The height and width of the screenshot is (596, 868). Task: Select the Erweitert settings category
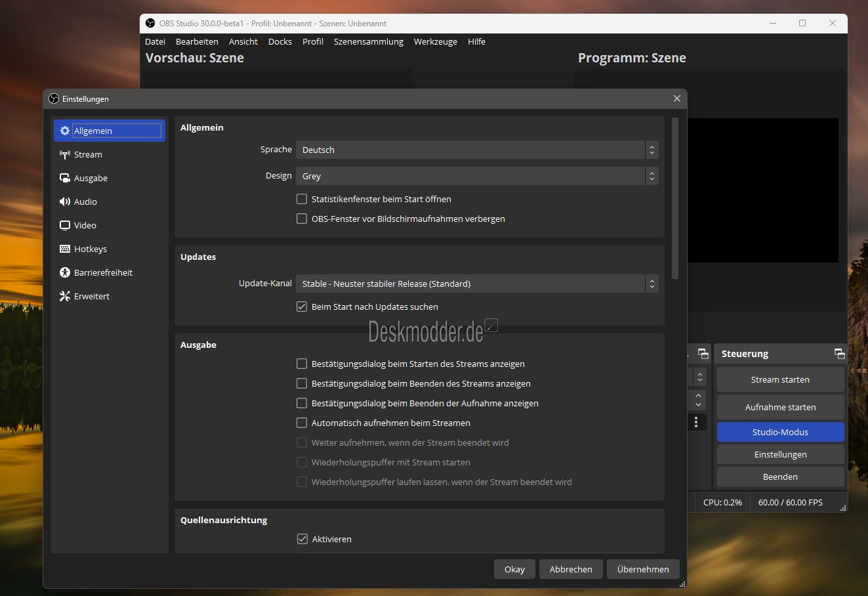(x=110, y=296)
